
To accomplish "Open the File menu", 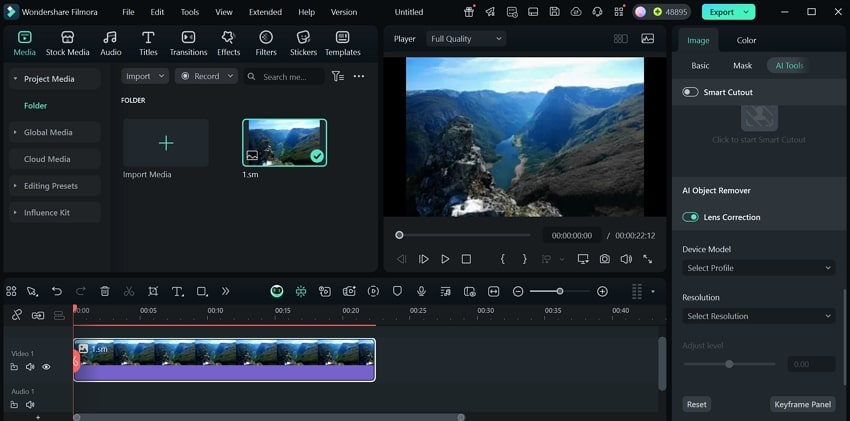I will (128, 12).
